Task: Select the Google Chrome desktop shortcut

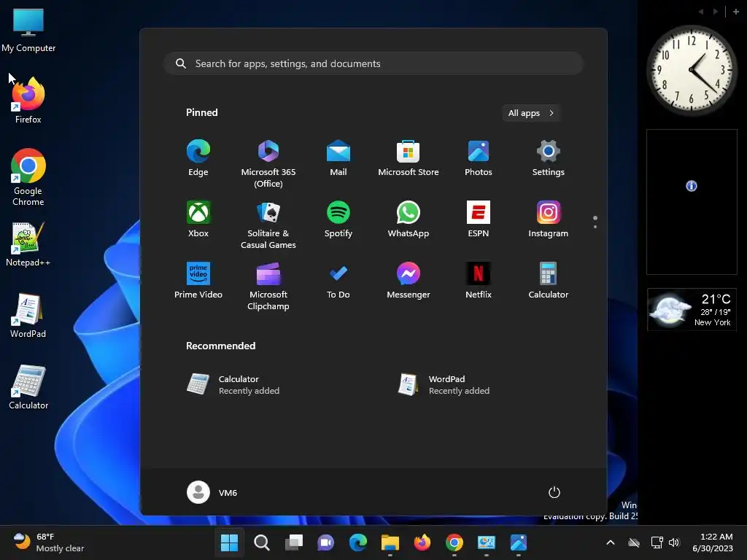Action: 28,177
